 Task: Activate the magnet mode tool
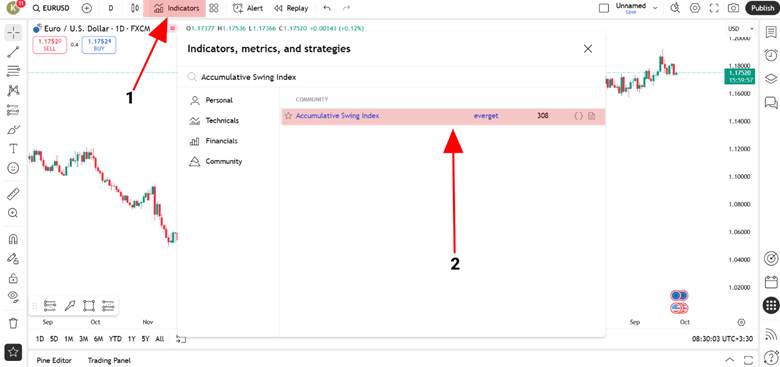13,239
